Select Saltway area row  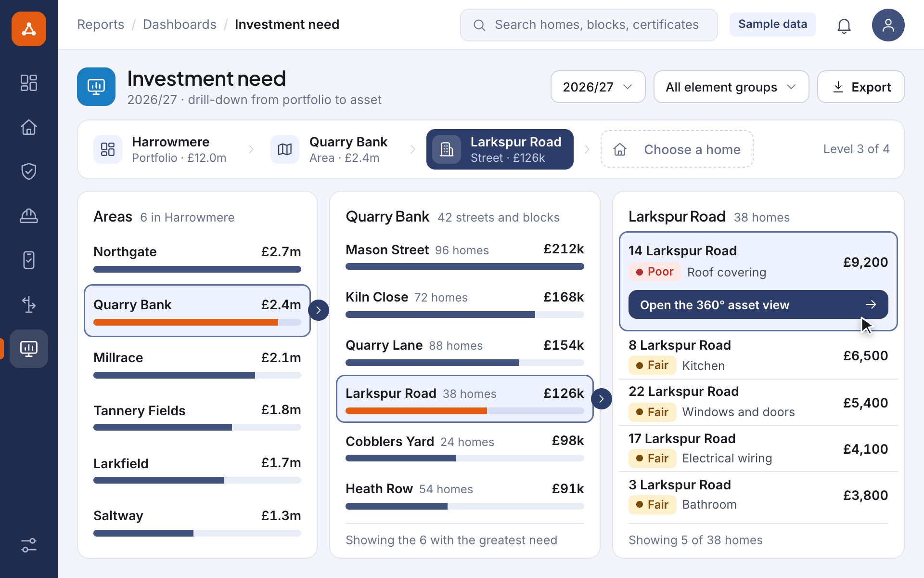[x=197, y=523]
